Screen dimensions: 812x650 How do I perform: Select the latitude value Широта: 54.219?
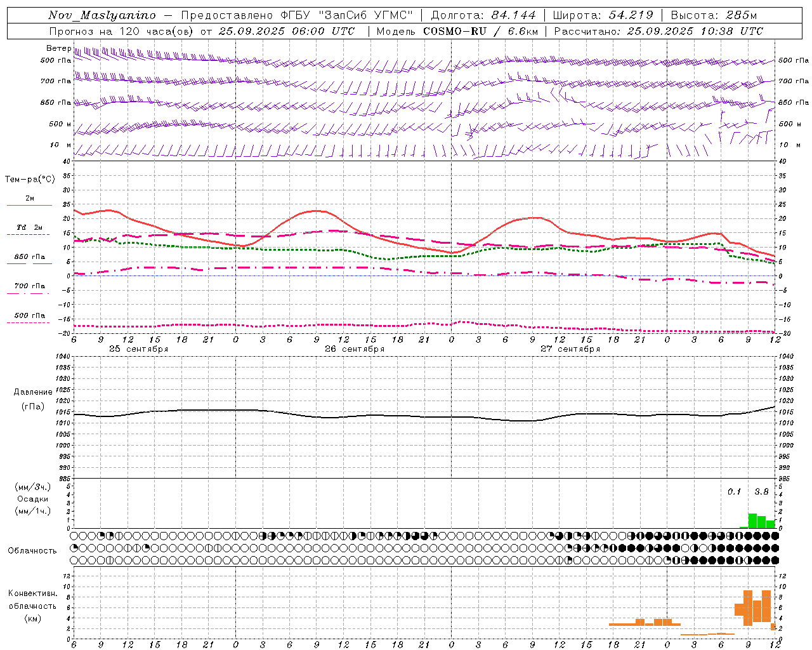(x=603, y=15)
